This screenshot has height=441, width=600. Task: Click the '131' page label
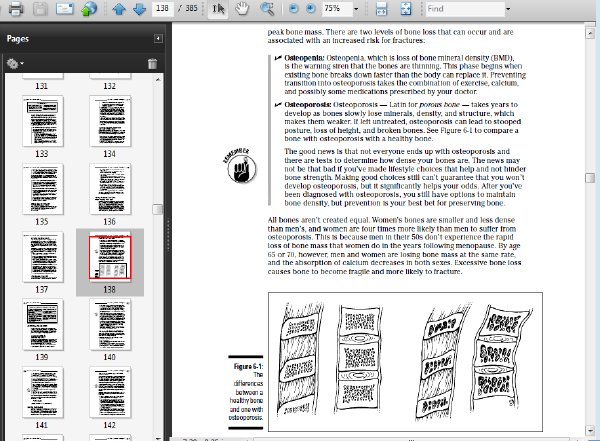pos(42,86)
